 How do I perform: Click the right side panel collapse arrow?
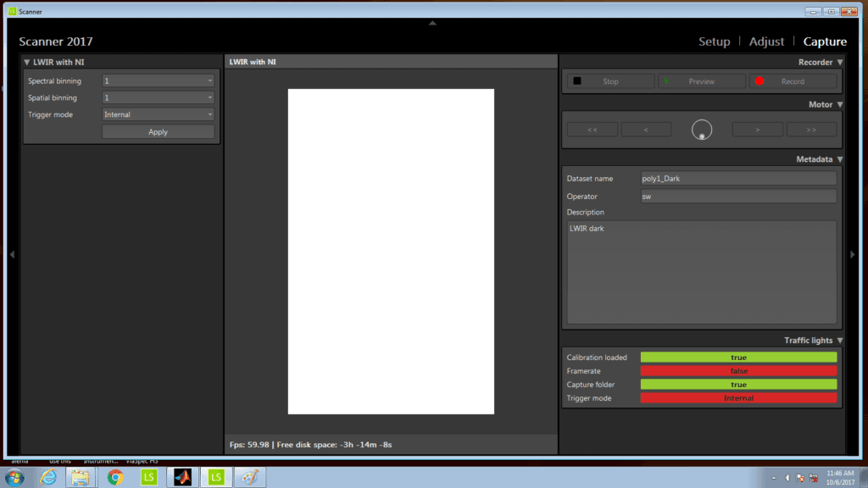pos(853,254)
